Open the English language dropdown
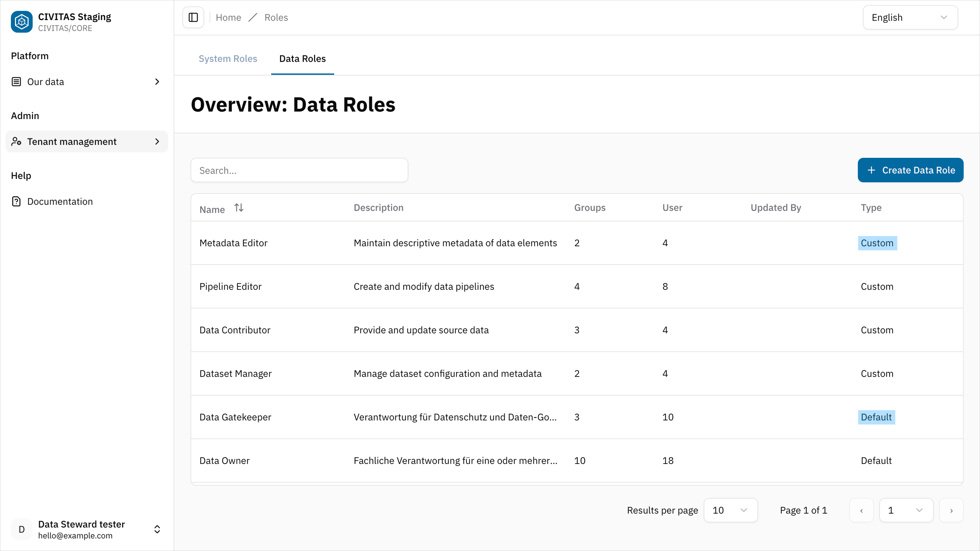The height and width of the screenshot is (551, 980). click(x=910, y=17)
